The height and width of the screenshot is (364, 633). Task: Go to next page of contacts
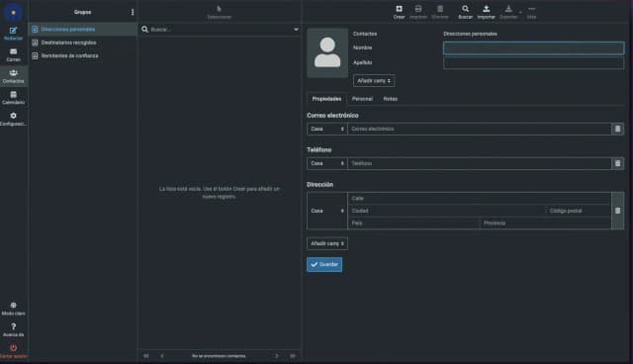pyautogui.click(x=277, y=356)
